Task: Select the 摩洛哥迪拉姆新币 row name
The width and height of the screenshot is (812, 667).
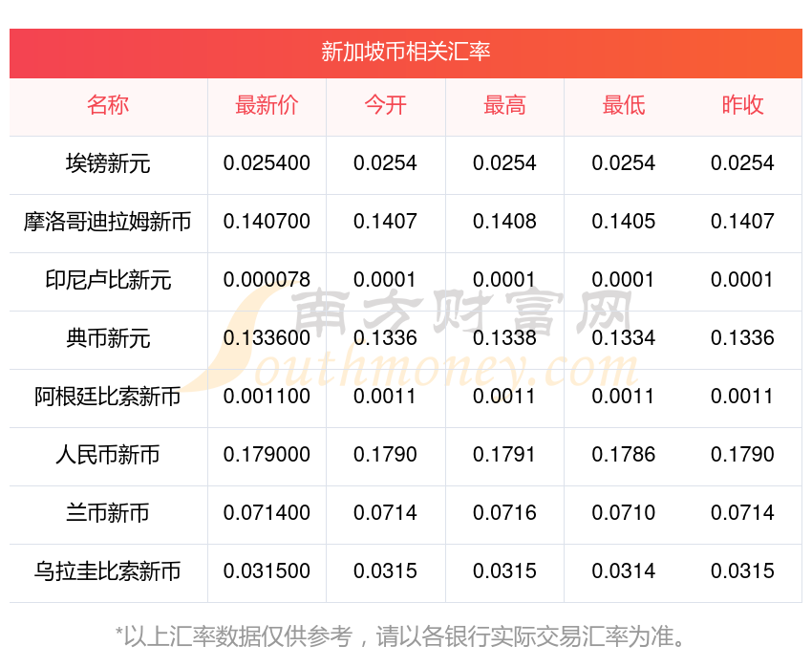Action: click(x=108, y=222)
